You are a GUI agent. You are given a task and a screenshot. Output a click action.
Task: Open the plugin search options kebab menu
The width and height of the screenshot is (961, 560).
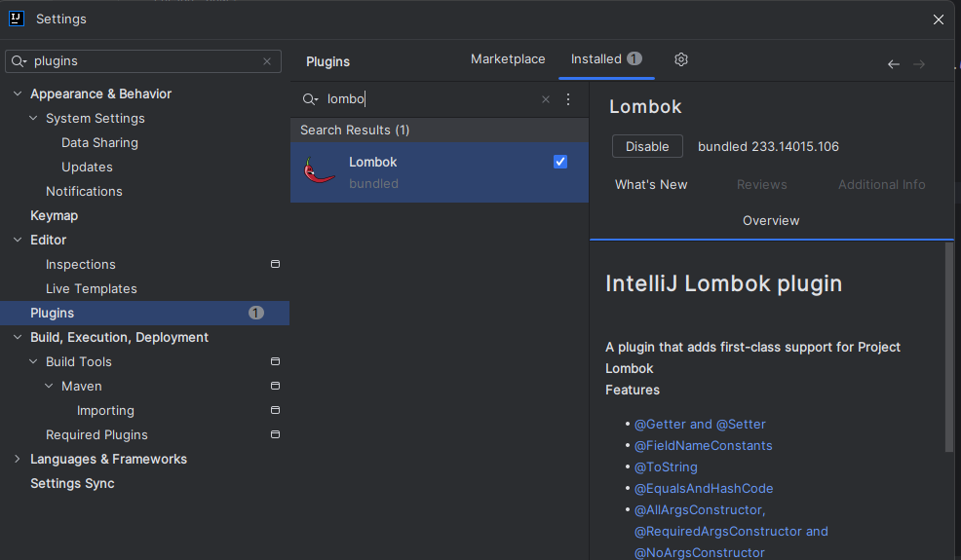568,99
